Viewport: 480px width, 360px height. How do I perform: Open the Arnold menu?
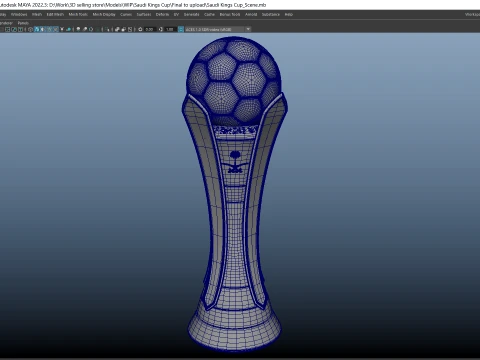(251, 14)
